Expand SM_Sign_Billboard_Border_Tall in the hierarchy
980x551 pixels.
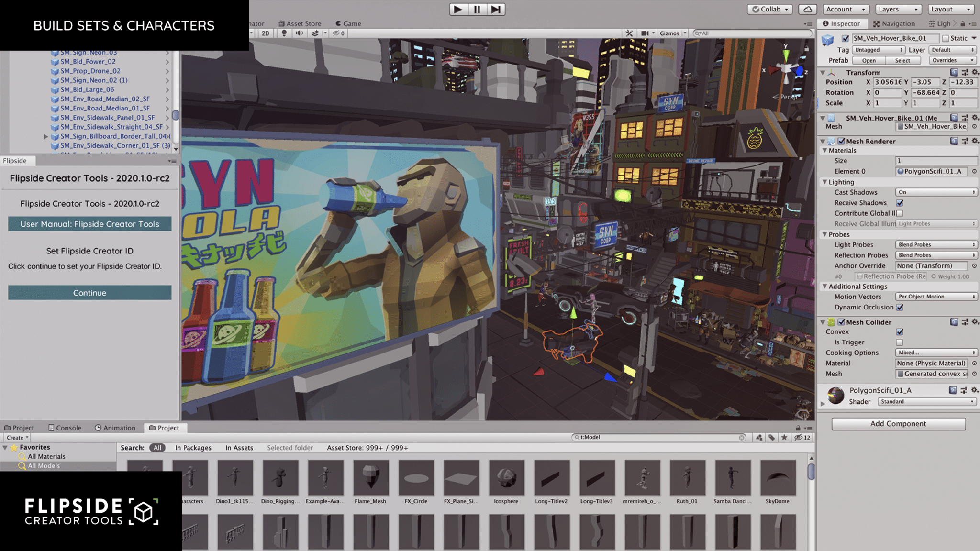click(46, 136)
